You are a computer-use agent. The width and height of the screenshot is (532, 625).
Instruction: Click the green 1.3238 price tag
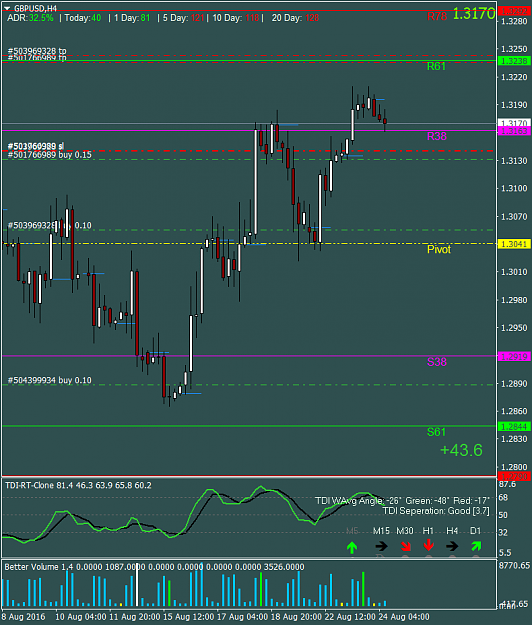(514, 61)
